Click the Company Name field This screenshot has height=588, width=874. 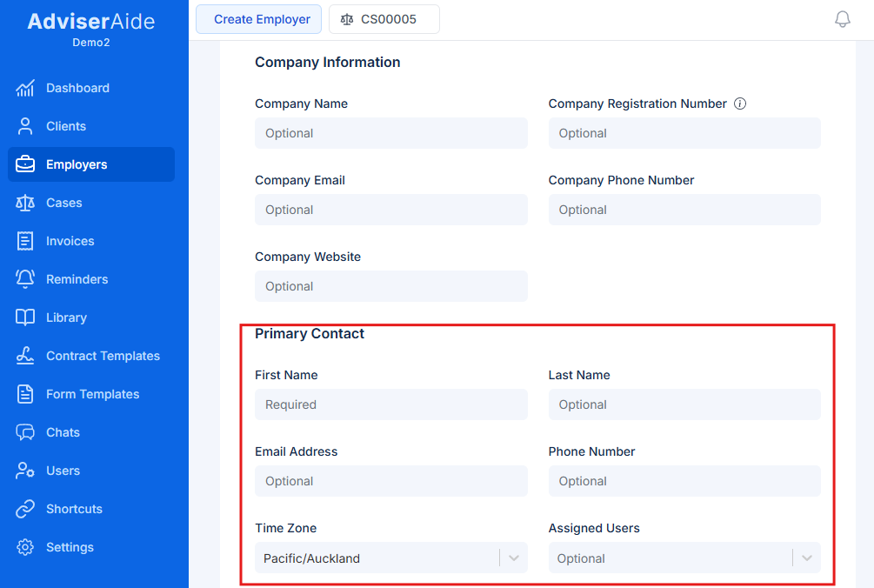[x=391, y=133]
